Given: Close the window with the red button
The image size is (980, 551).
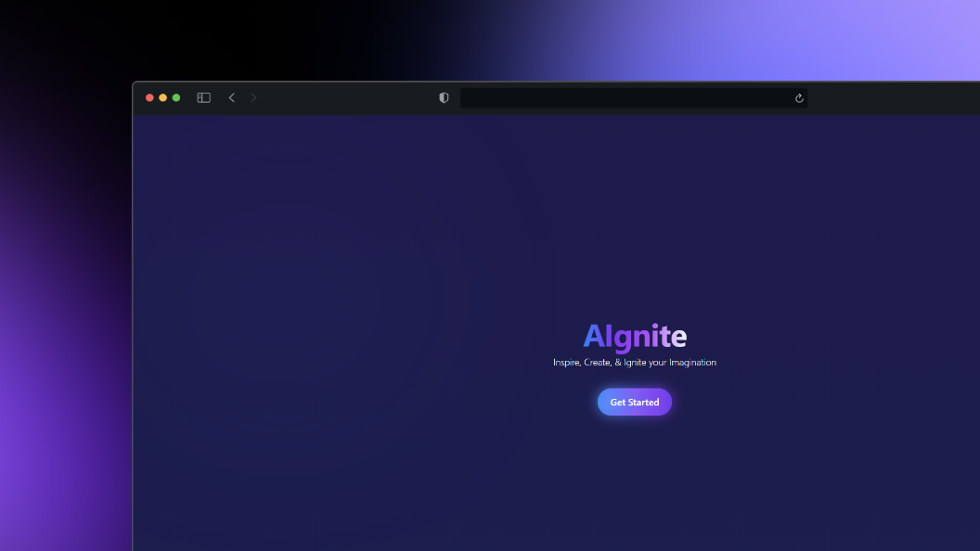Looking at the screenshot, I should click(149, 97).
